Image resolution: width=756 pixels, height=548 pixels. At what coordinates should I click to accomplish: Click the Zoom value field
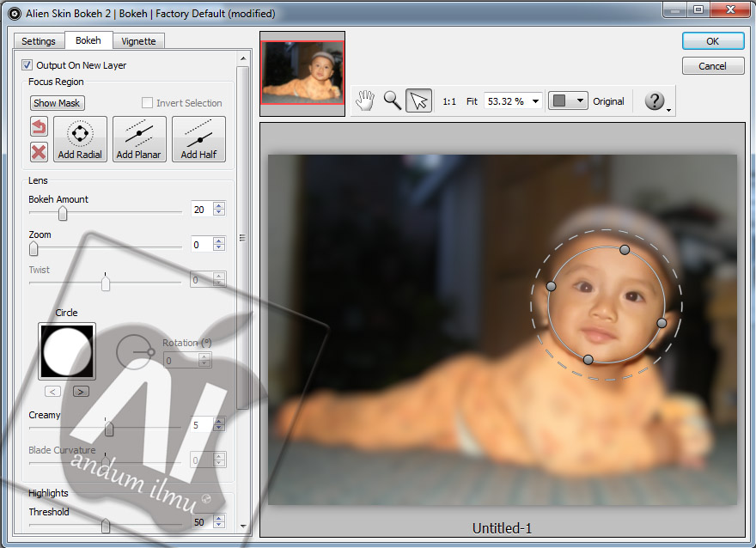[202, 244]
